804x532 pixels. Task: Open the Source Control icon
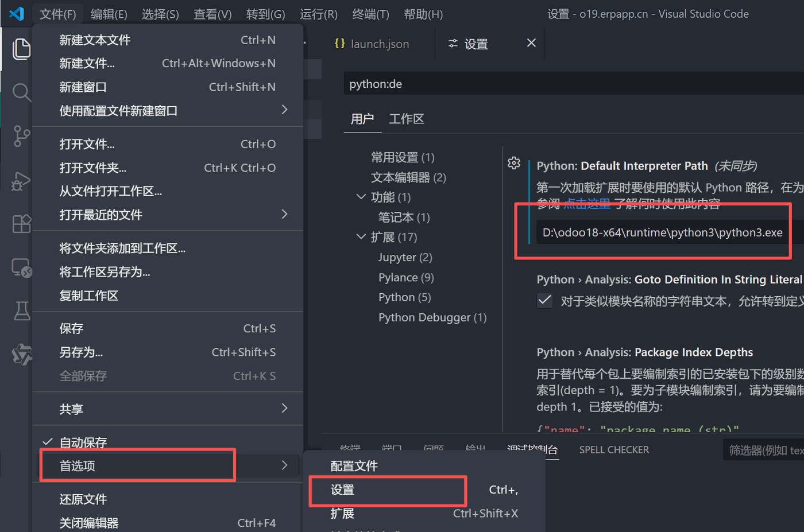21,136
